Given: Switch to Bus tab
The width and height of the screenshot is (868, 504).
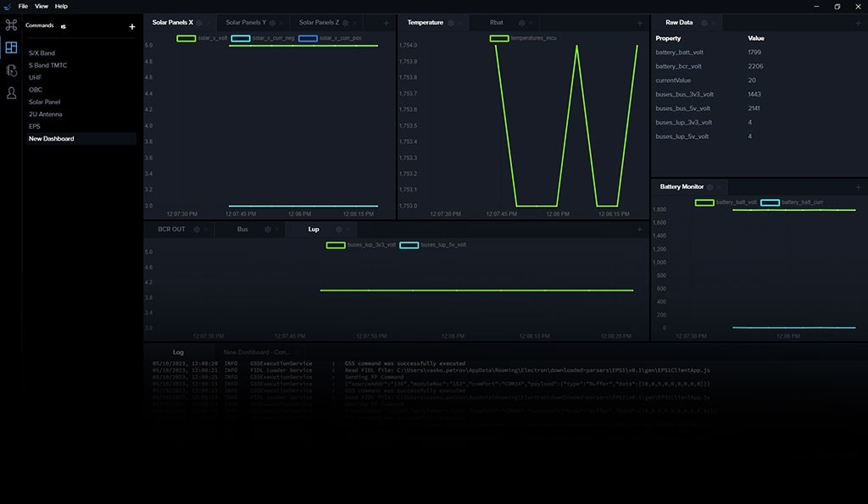Looking at the screenshot, I should [x=242, y=229].
